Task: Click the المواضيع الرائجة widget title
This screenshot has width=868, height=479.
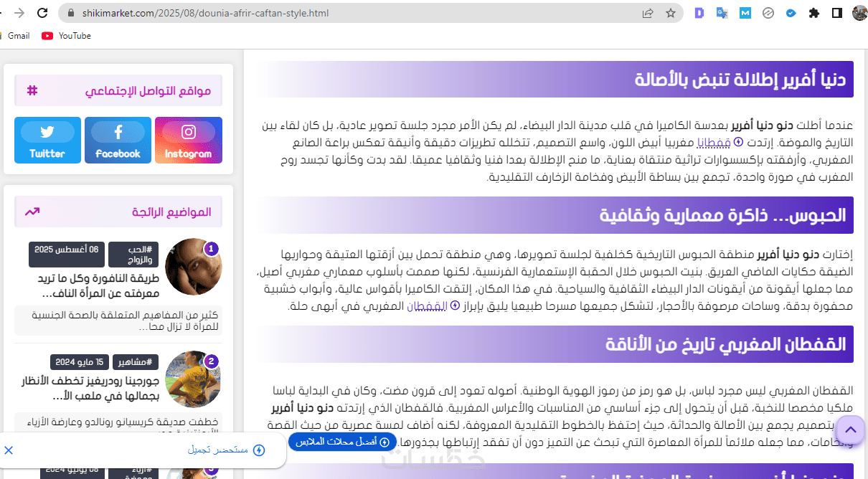Action: (x=171, y=212)
